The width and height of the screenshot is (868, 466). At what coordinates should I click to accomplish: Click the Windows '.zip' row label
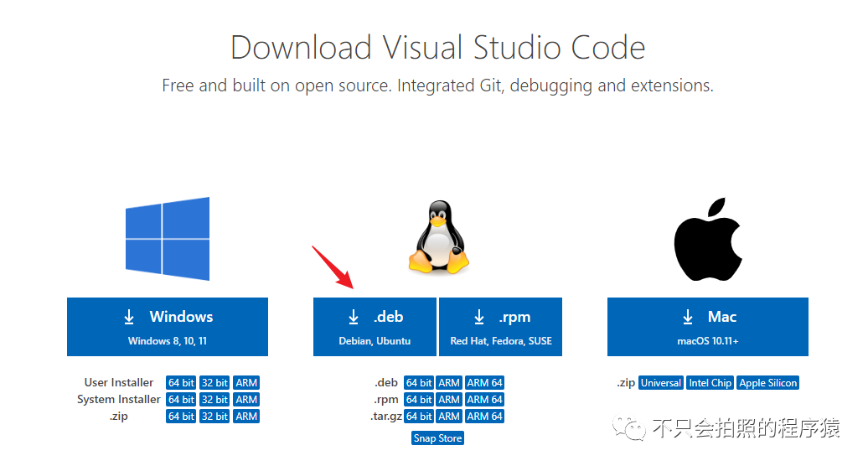point(118,417)
